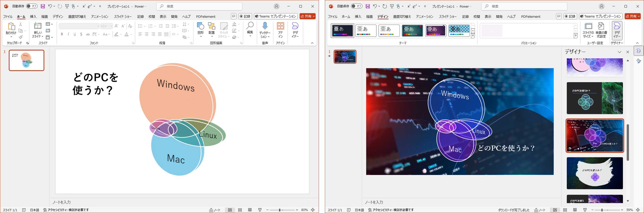
Task: Click Teams でプレゼンテーション button in right window
Action: coord(600,16)
